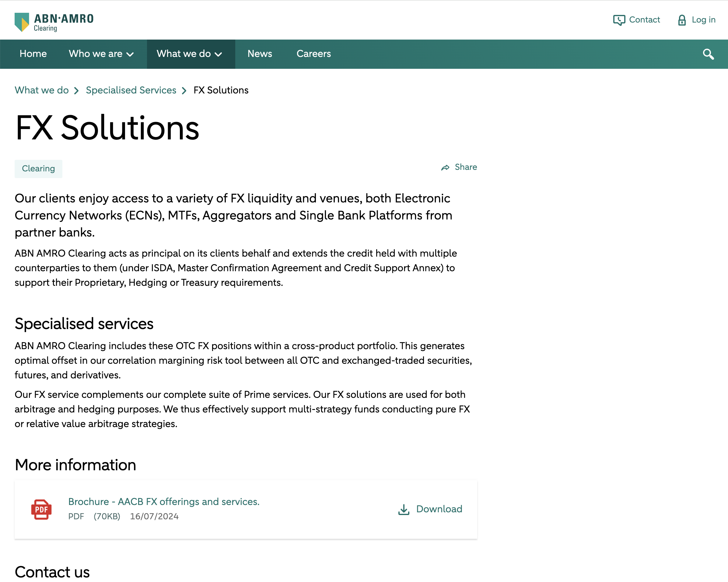728x582 pixels.
Task: Click the Clearing tag label
Action: tap(38, 169)
